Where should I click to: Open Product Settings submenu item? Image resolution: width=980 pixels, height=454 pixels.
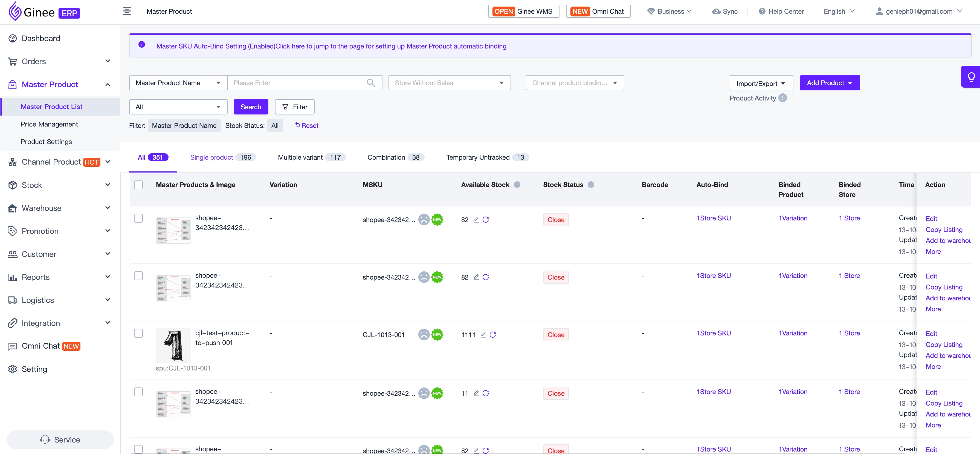pyautogui.click(x=47, y=142)
